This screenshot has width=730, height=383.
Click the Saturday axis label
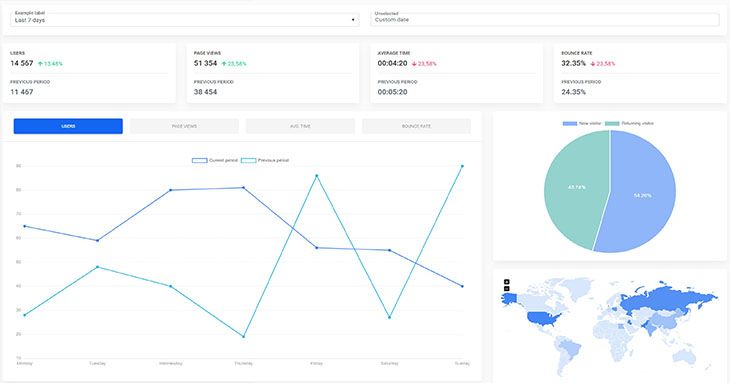[x=389, y=363]
